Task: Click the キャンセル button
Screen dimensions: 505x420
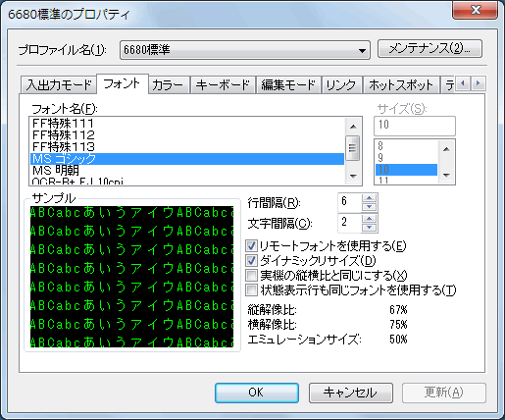Action: click(x=350, y=393)
